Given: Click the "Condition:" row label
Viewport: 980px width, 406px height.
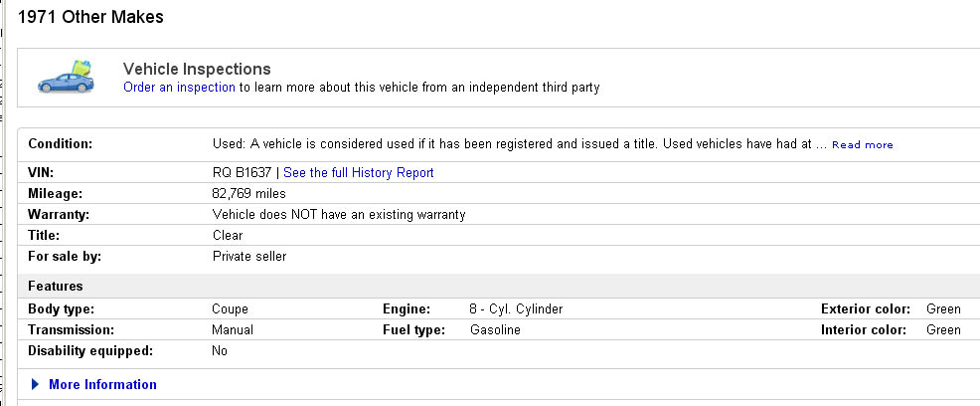Looking at the screenshot, I should point(60,144).
